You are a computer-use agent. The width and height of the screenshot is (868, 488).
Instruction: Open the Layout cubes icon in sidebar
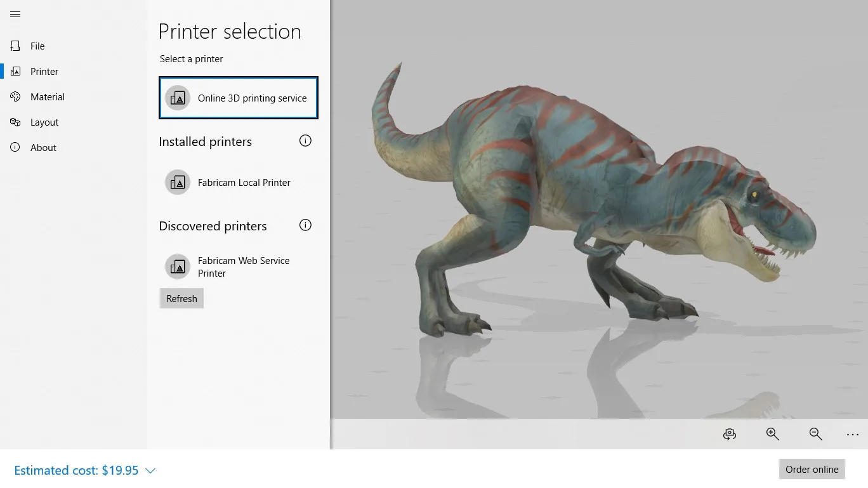tap(15, 122)
